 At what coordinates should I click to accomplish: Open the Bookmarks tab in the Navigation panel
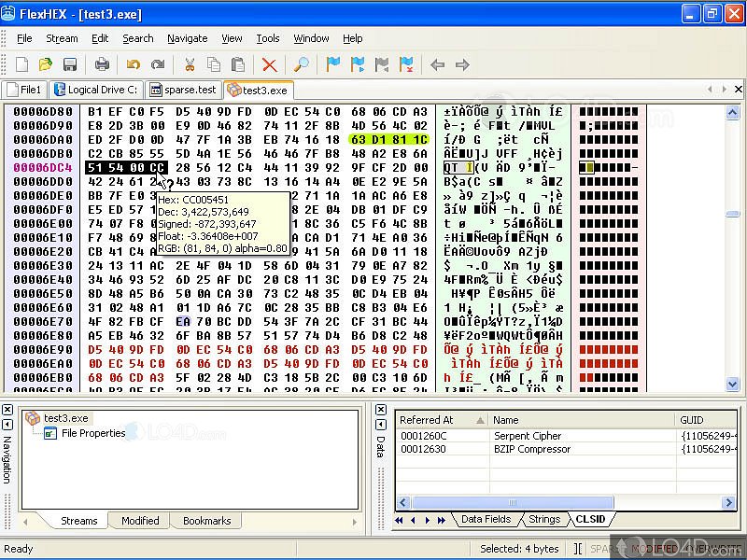(205, 521)
